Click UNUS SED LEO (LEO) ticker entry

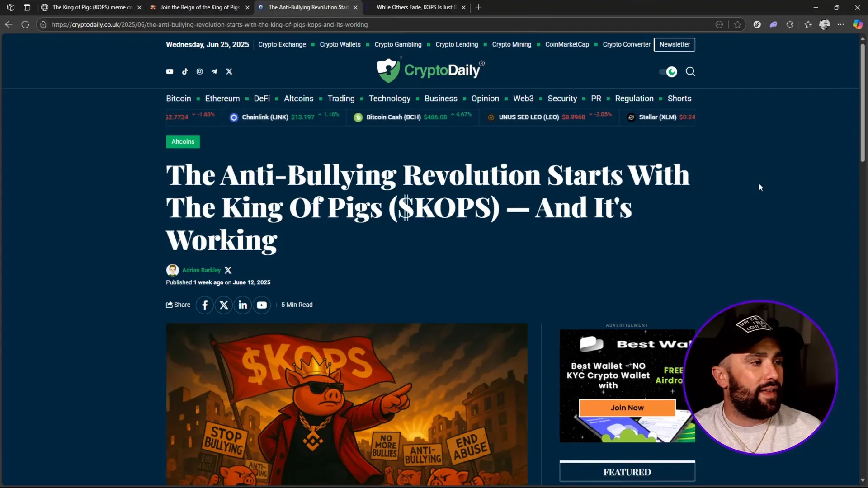click(549, 117)
